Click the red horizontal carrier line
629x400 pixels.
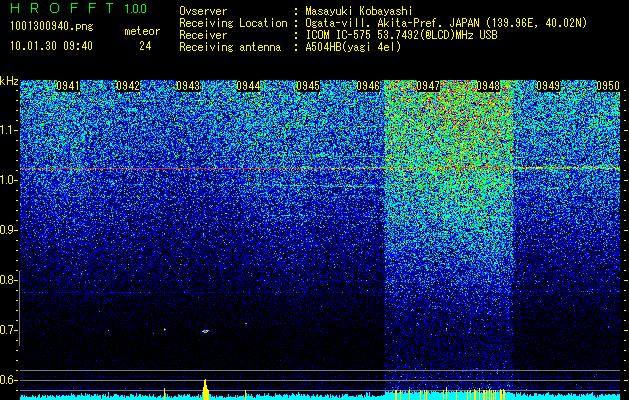(x=320, y=169)
